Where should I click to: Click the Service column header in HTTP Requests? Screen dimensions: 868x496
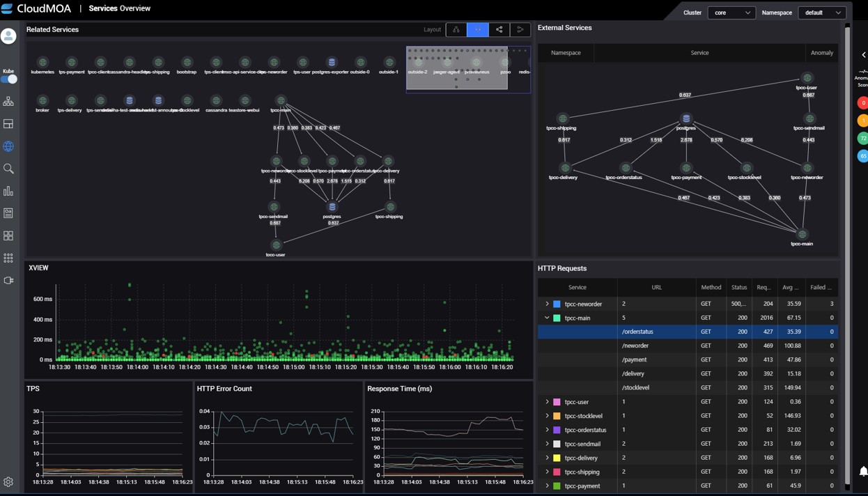(577, 287)
